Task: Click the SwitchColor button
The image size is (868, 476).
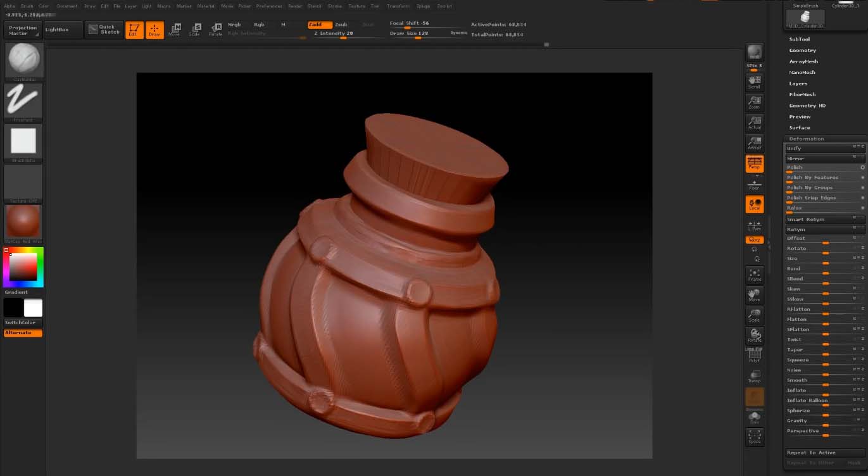Action: pyautogui.click(x=23, y=323)
